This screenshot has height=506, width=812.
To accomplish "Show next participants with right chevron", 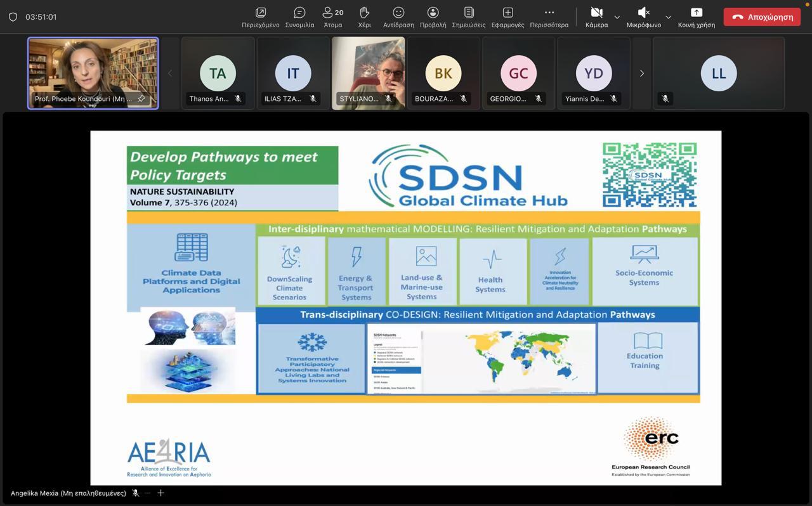I will [641, 74].
